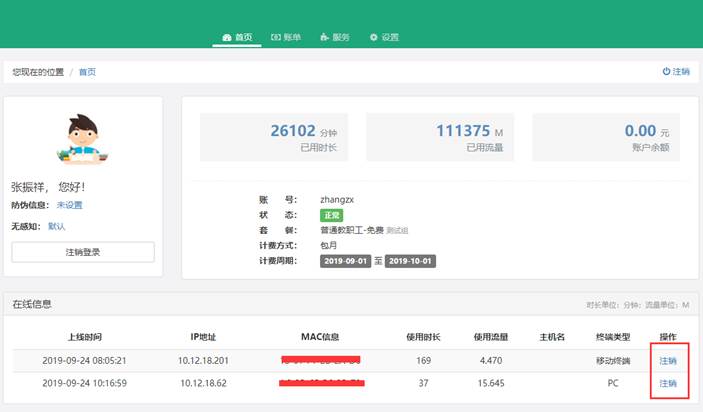The image size is (703, 412).
Task: Click the 默认 link beside 无感知
Action: (57, 227)
